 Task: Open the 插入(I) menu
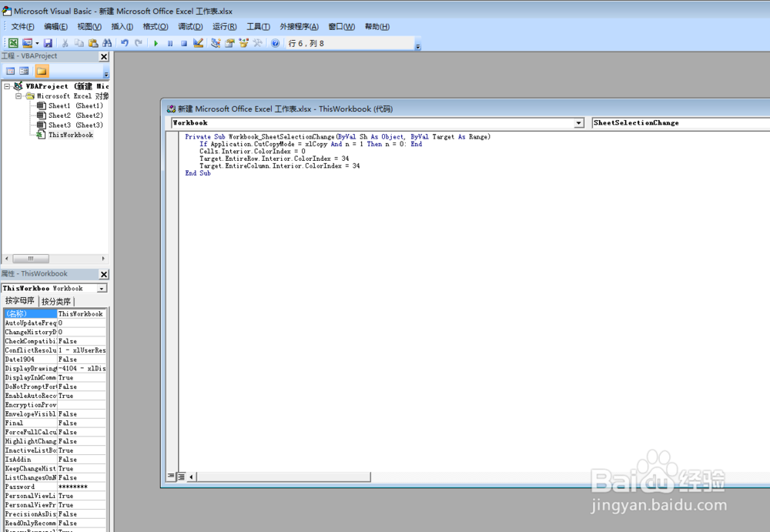(122, 26)
